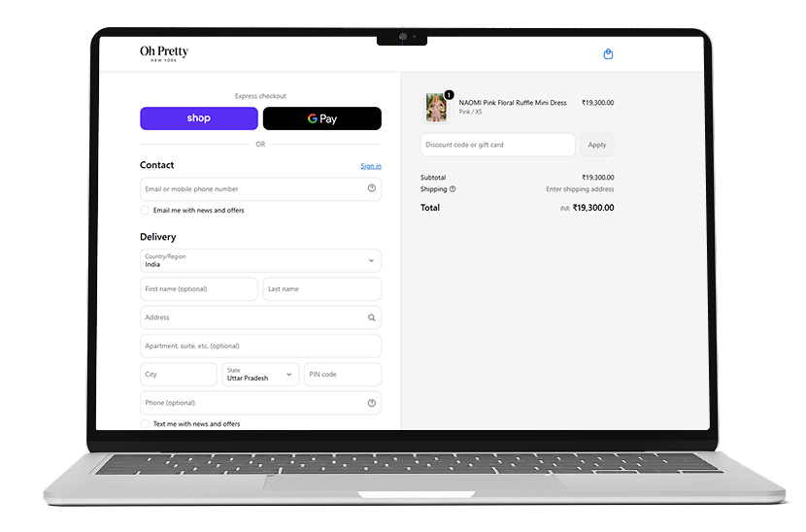This screenshot has width=806, height=532.
Task: Open the shopping bag cart icon
Action: [x=608, y=54]
